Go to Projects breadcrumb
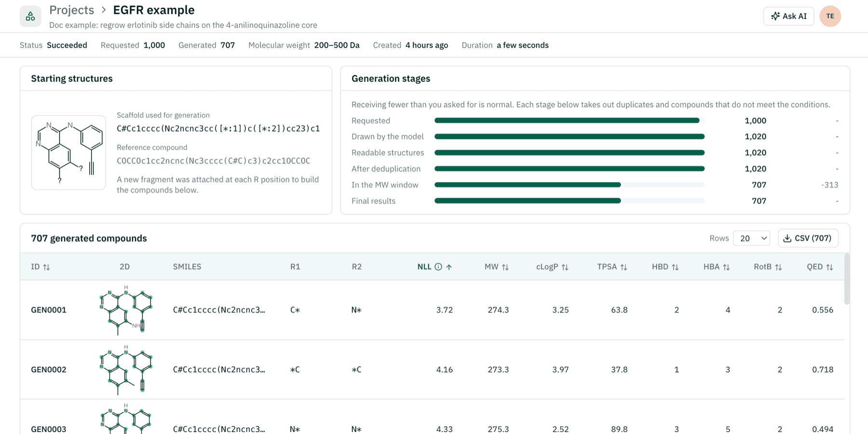This screenshot has height=434, width=868. [71, 10]
